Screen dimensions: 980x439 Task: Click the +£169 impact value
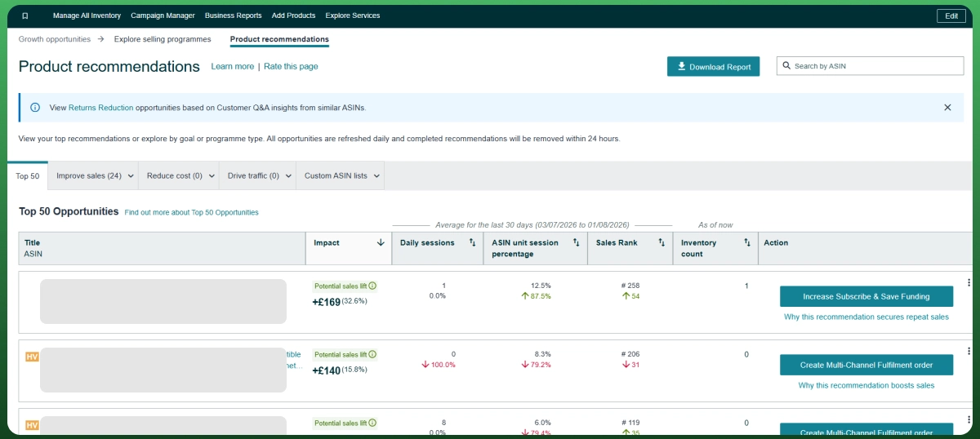tap(326, 302)
